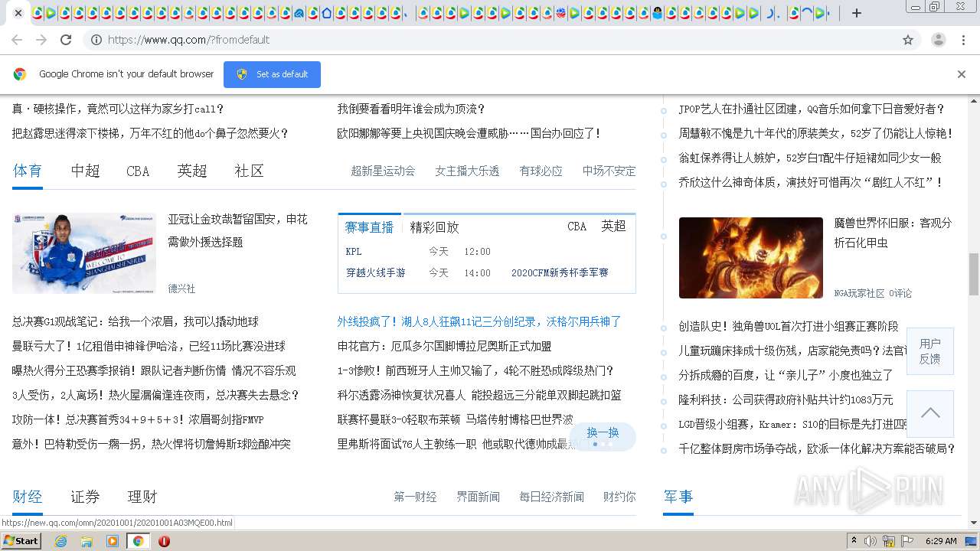Reload the qq.com page
980x551 pixels.
(66, 40)
